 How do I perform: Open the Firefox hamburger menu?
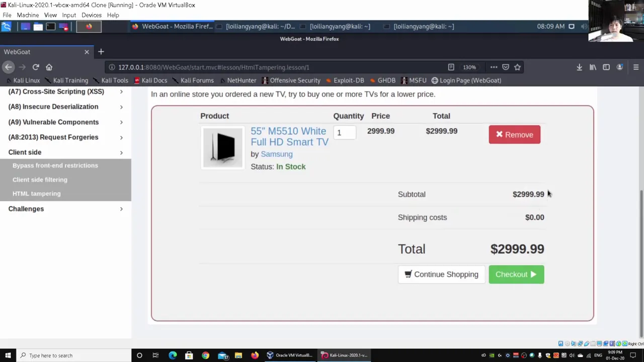636,67
